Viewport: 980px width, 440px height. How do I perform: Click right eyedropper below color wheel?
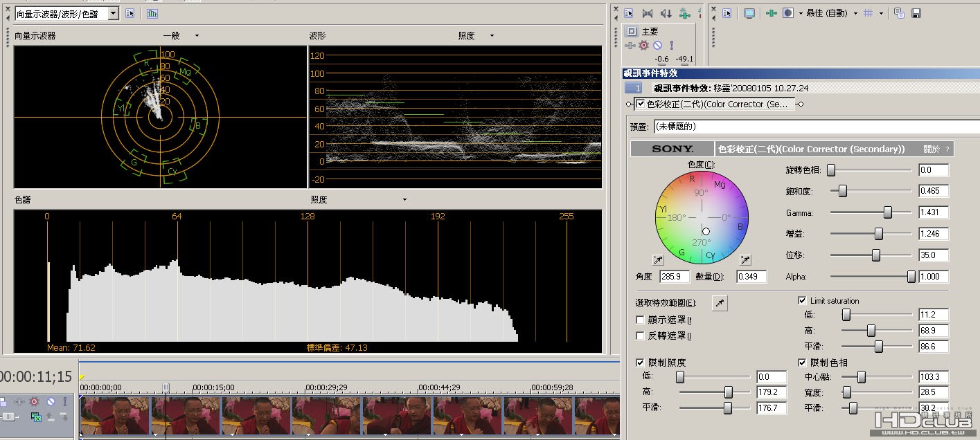point(745,260)
